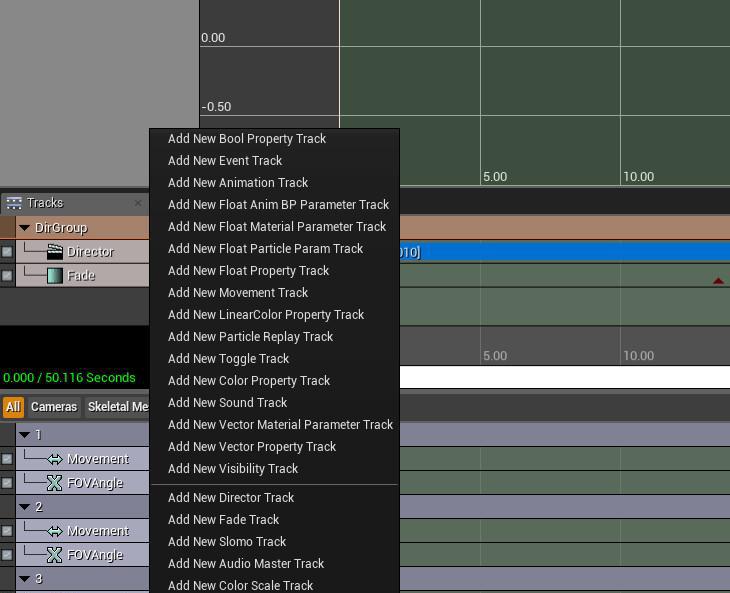Select the Director track label
The image size is (730, 593).
tap(90, 252)
